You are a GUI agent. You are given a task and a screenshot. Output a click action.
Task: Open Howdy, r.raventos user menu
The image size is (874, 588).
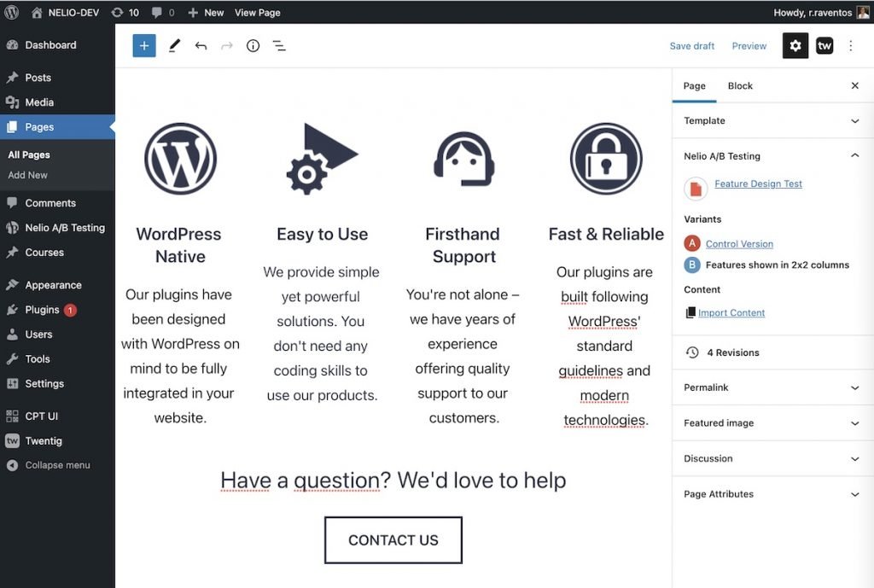[x=820, y=12]
